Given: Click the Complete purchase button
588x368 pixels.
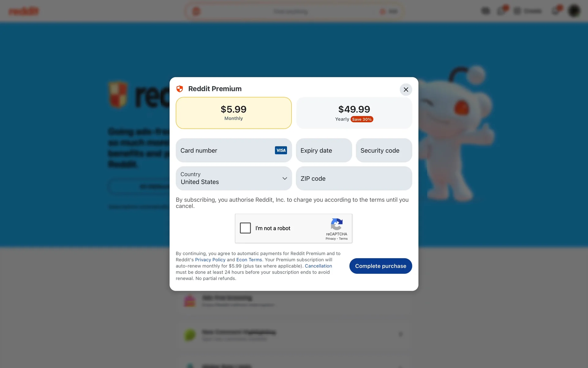Looking at the screenshot, I should point(381,266).
